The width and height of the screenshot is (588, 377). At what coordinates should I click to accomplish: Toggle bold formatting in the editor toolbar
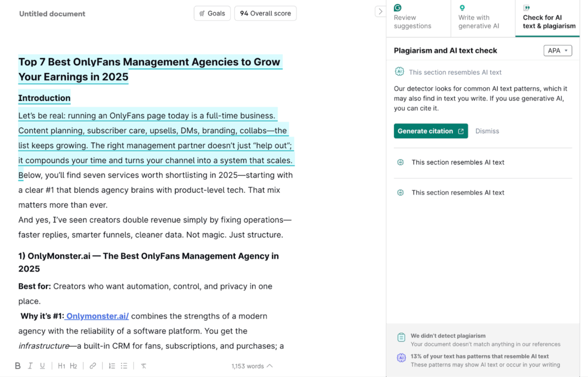[x=18, y=366]
